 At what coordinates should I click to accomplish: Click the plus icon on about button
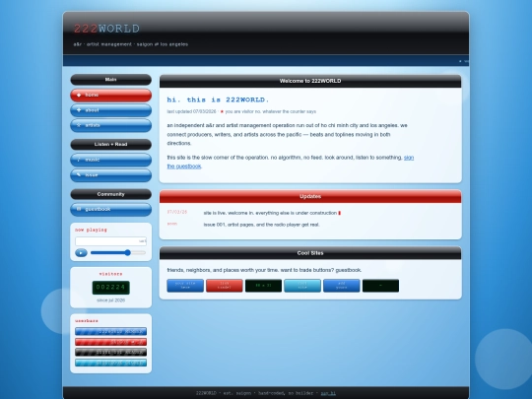79,110
